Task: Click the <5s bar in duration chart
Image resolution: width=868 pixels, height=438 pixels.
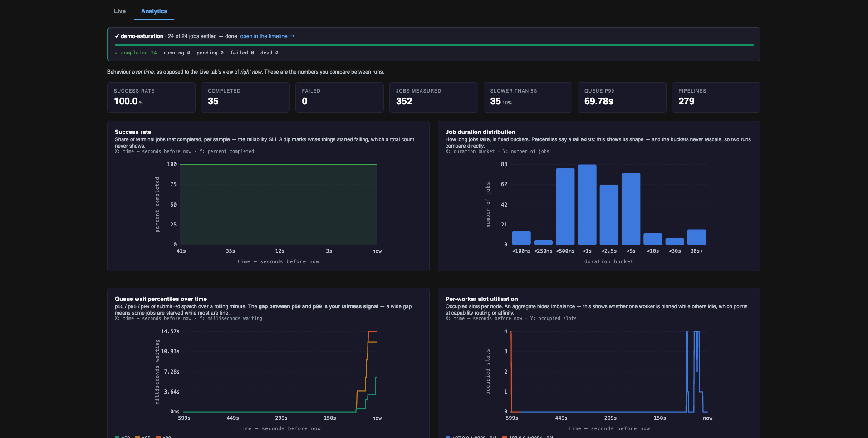Action: (631, 209)
